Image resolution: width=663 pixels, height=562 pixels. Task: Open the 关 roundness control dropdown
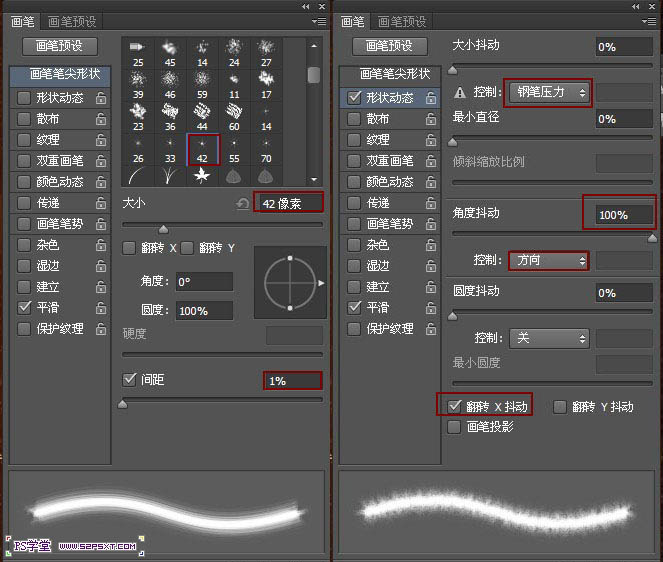(549, 338)
